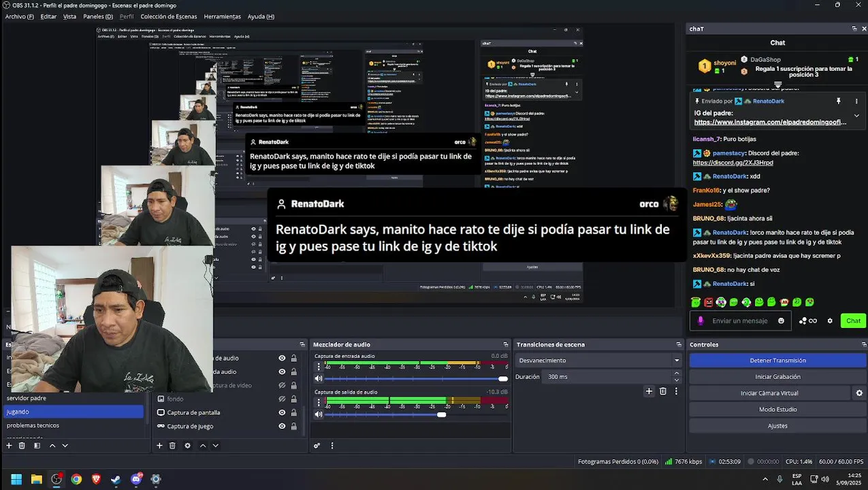Increase transition duration with up arrow
This screenshot has height=490, width=868.
click(x=676, y=374)
